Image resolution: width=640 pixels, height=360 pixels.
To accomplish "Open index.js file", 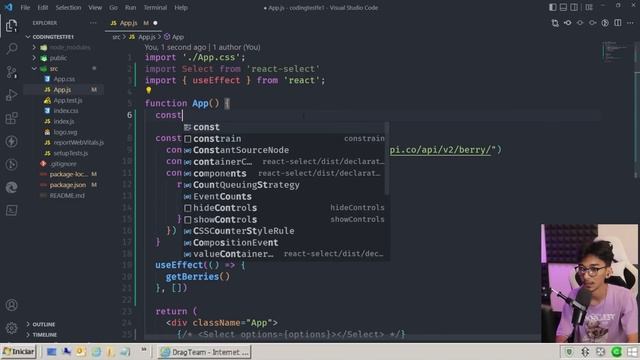I will click(x=63, y=121).
